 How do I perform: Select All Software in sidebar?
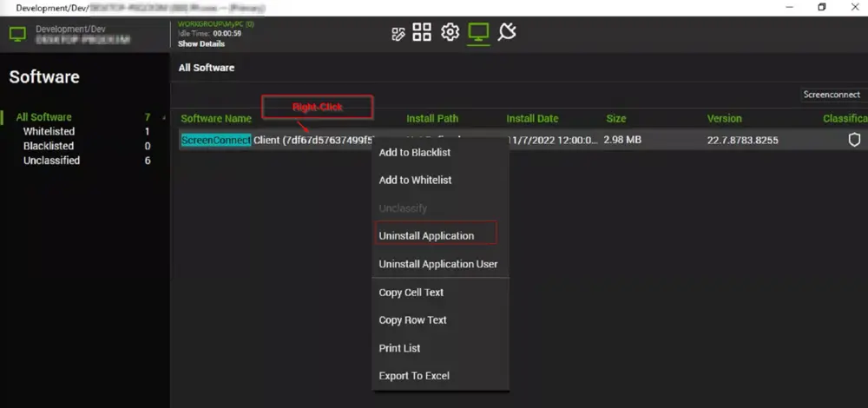pyautogui.click(x=43, y=117)
